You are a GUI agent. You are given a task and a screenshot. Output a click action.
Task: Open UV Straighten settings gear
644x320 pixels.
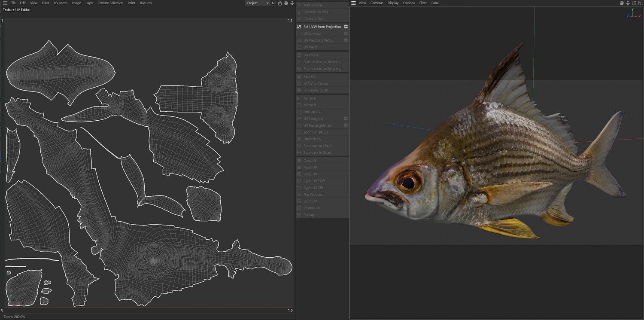click(x=346, y=119)
